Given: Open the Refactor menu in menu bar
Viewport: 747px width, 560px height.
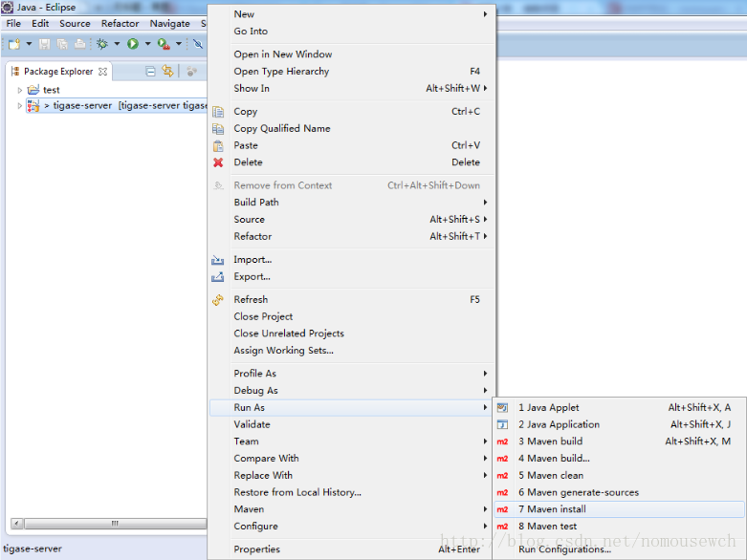Looking at the screenshot, I should tap(121, 23).
